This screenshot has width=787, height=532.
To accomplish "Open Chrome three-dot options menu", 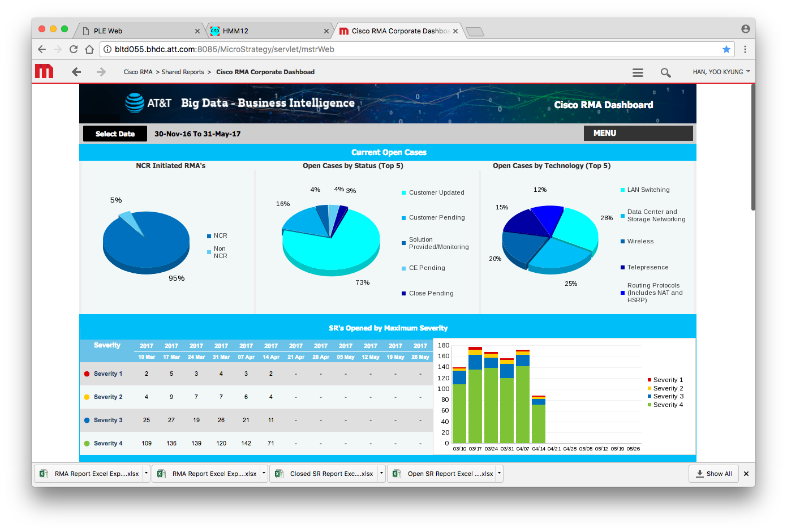I will pyautogui.click(x=745, y=49).
